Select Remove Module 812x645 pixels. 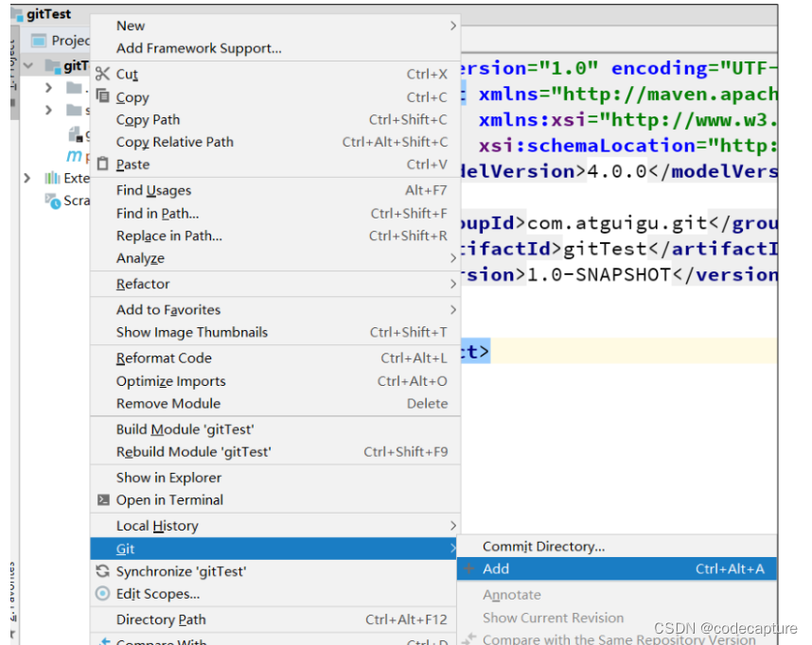(x=275, y=403)
